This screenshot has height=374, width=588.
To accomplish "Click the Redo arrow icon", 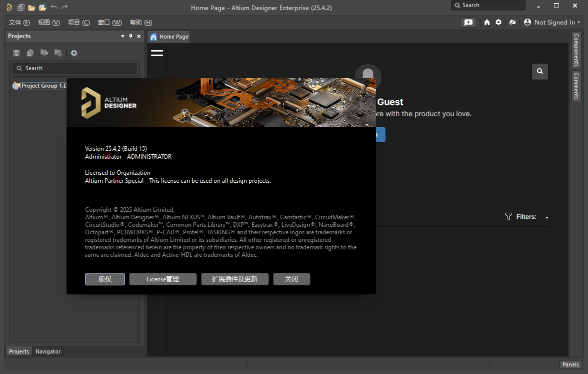I will [65, 7].
